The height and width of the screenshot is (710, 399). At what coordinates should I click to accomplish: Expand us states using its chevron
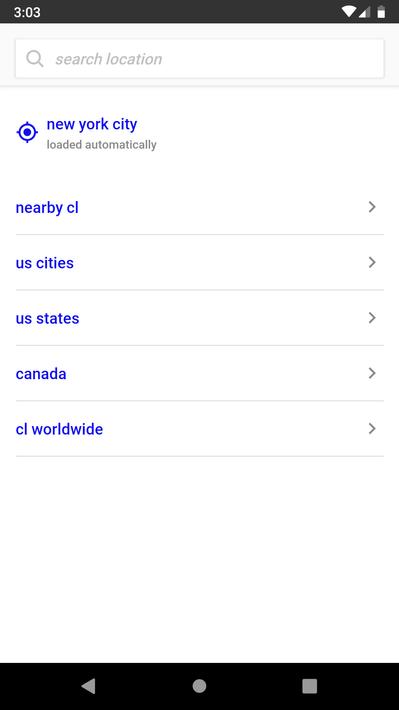point(372,318)
